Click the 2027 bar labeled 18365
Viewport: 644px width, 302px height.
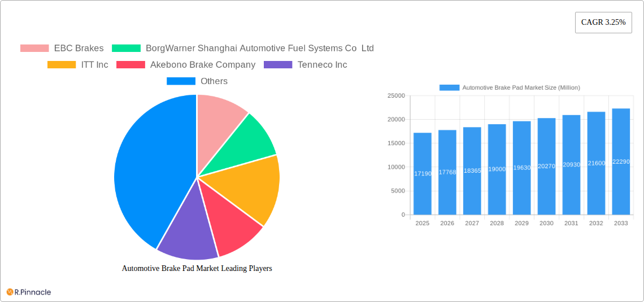[472, 170]
